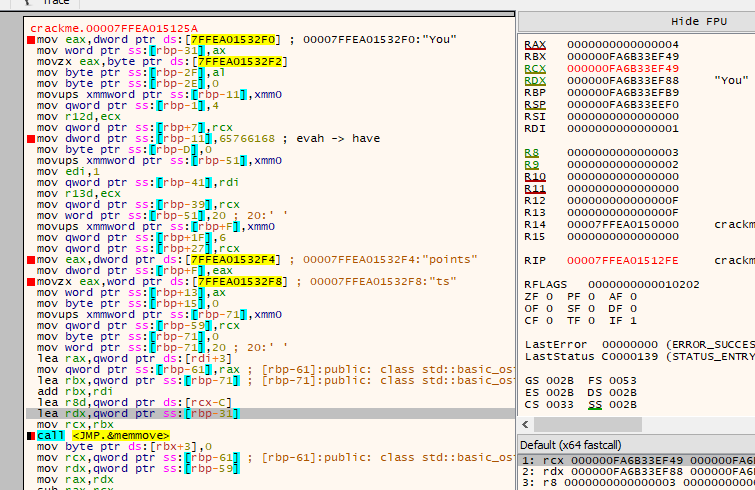
Task: Click registers panel scrollbar left arrow
Action: (525, 425)
